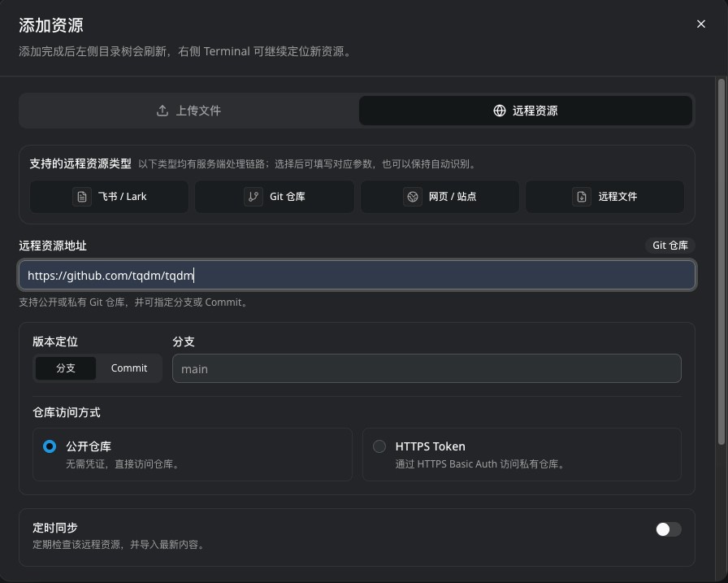Click the 仓库访问方式 label
The width and height of the screenshot is (728, 583).
click(67, 412)
